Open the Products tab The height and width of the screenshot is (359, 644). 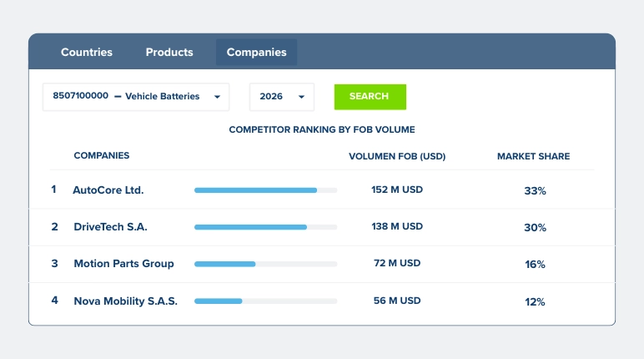[x=169, y=53]
